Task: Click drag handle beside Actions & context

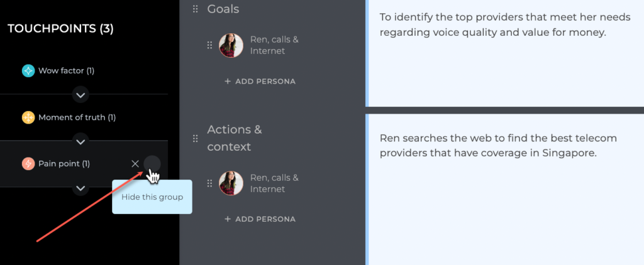Action: (x=196, y=139)
